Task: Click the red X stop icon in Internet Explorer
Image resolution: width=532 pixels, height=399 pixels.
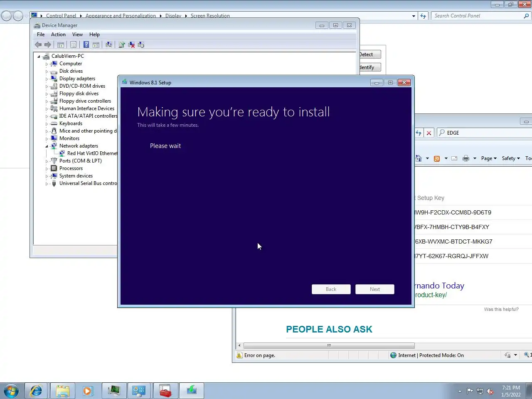Action: (429, 133)
